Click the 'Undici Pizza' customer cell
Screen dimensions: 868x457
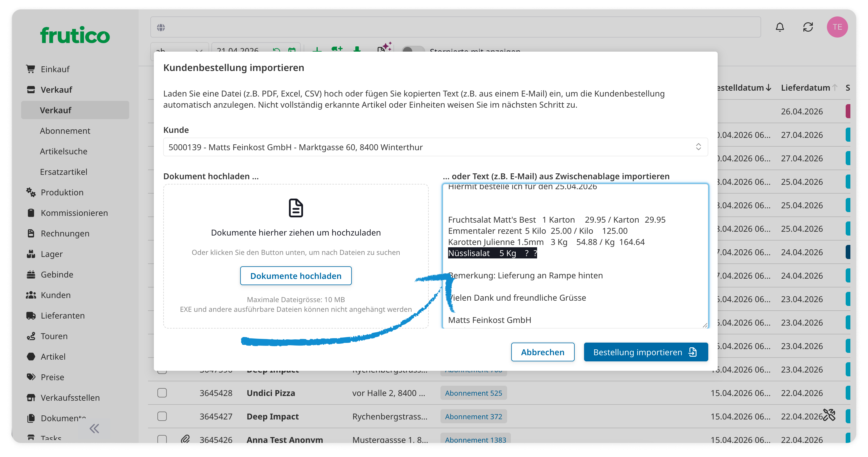pos(270,393)
